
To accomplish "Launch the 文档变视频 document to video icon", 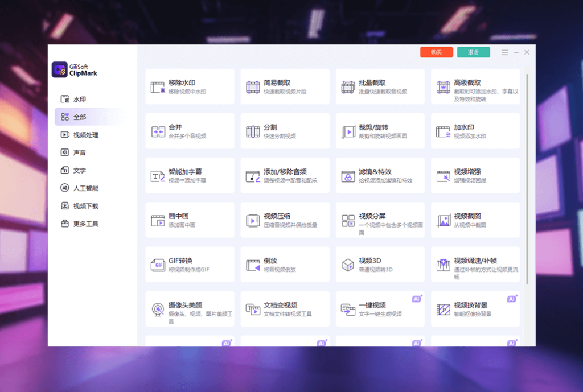I will (253, 309).
